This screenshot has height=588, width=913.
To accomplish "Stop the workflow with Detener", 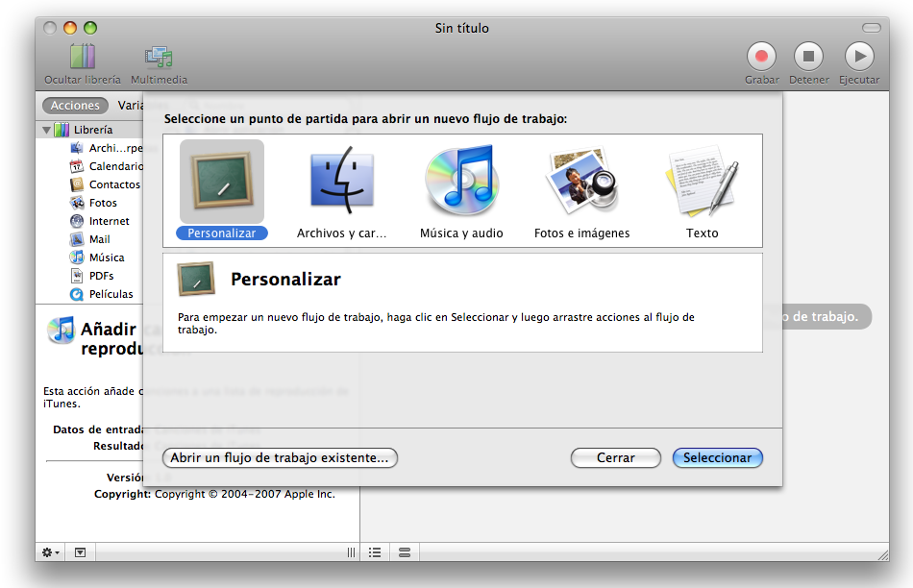I will pyautogui.click(x=809, y=57).
